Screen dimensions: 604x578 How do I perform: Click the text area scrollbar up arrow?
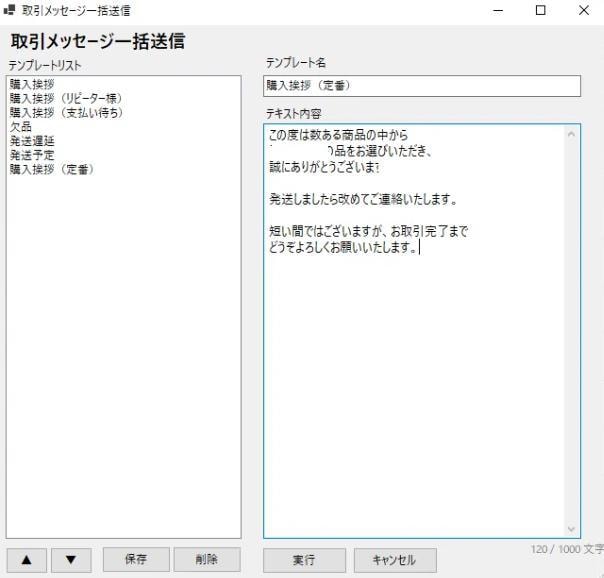pyautogui.click(x=571, y=134)
